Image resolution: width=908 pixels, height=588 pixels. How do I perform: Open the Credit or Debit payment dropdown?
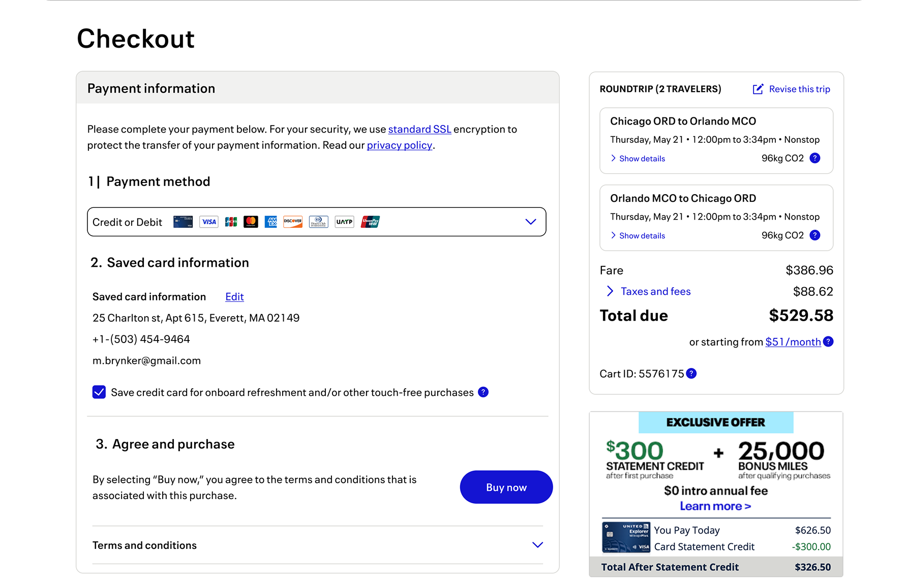tap(317, 222)
